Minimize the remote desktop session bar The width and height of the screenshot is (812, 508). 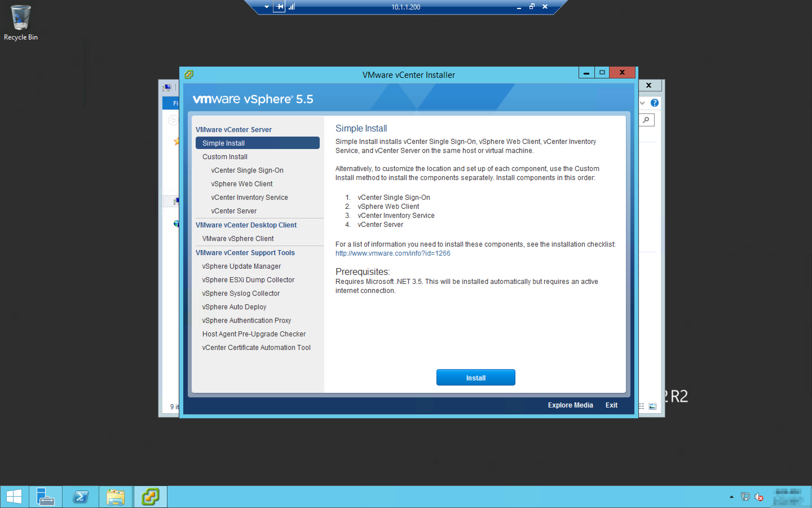519,7
